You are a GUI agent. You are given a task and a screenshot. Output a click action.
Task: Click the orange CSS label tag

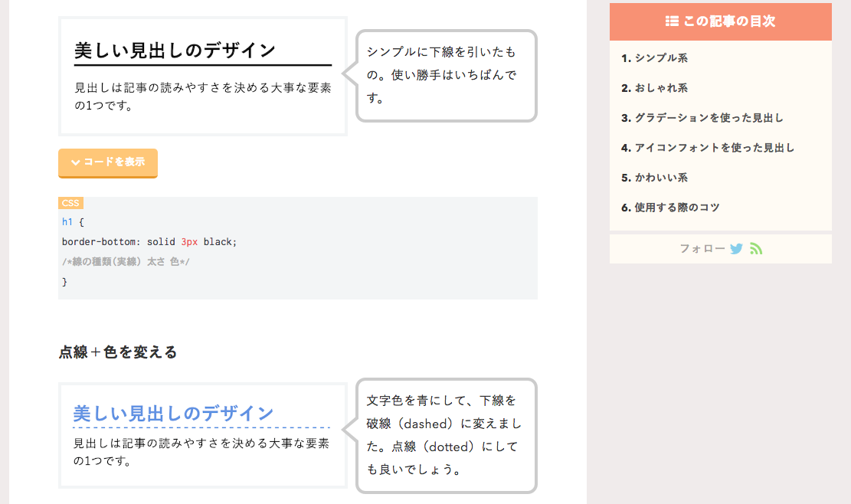tap(70, 203)
